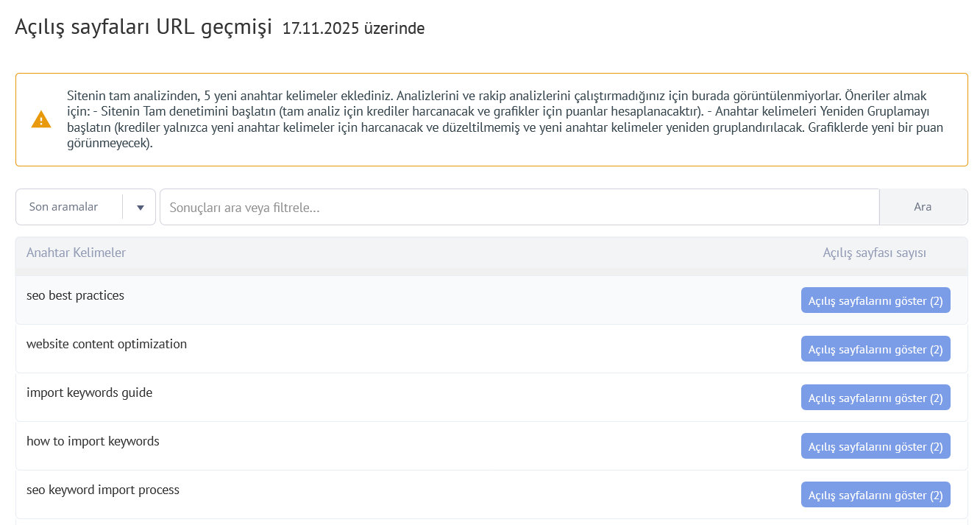Select the keyword row 'seo best practices'
The image size is (980, 525).
pyautogui.click(x=76, y=295)
